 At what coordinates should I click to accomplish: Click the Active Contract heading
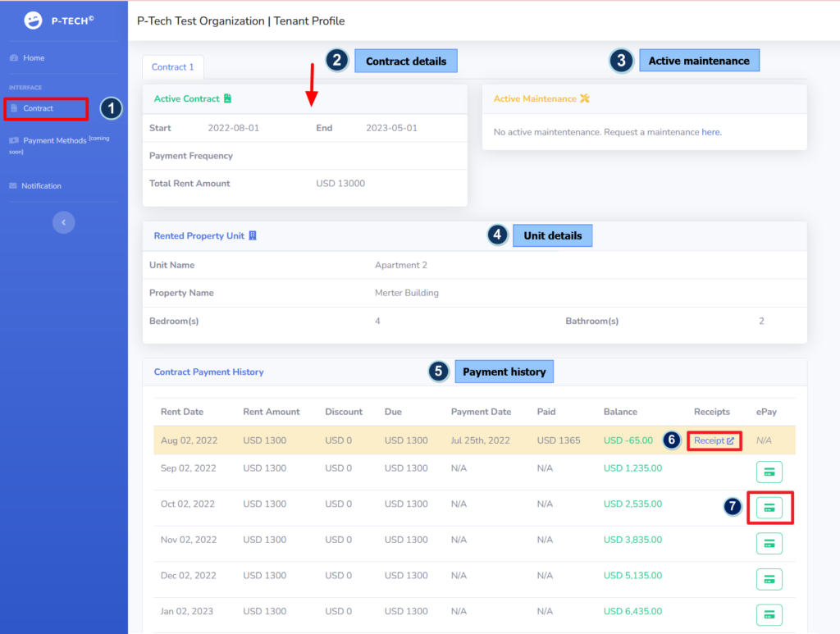coord(187,98)
